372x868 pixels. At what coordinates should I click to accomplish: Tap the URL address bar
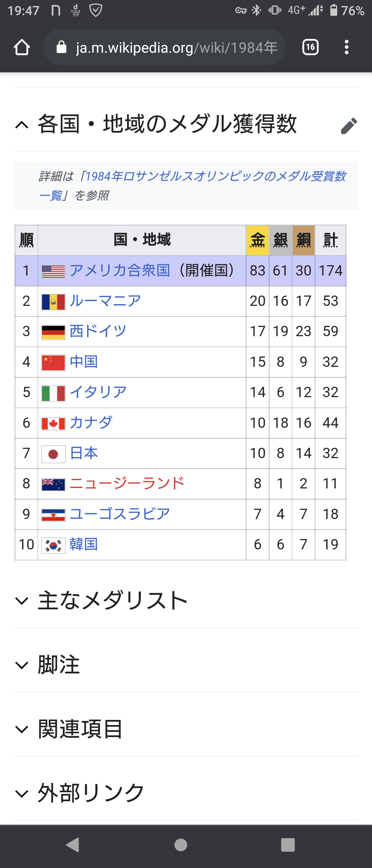(x=176, y=47)
